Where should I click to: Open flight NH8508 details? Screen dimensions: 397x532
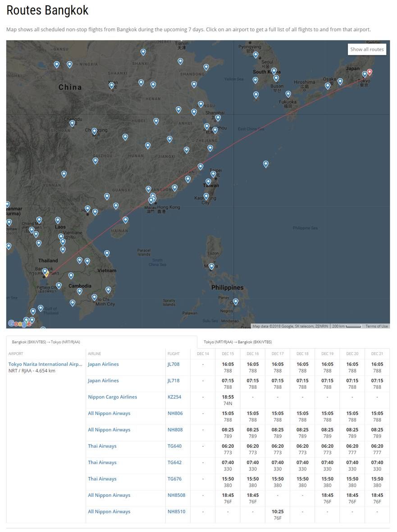click(177, 495)
